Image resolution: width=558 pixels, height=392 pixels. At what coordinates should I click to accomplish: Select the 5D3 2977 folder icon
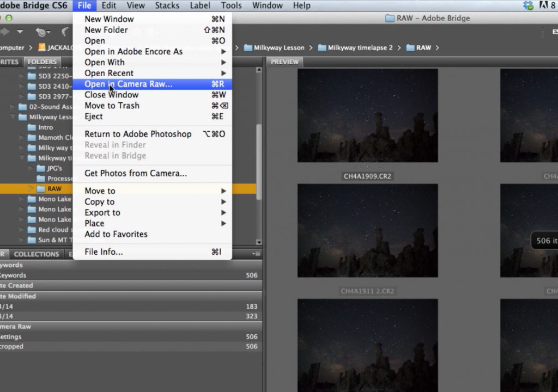32,96
